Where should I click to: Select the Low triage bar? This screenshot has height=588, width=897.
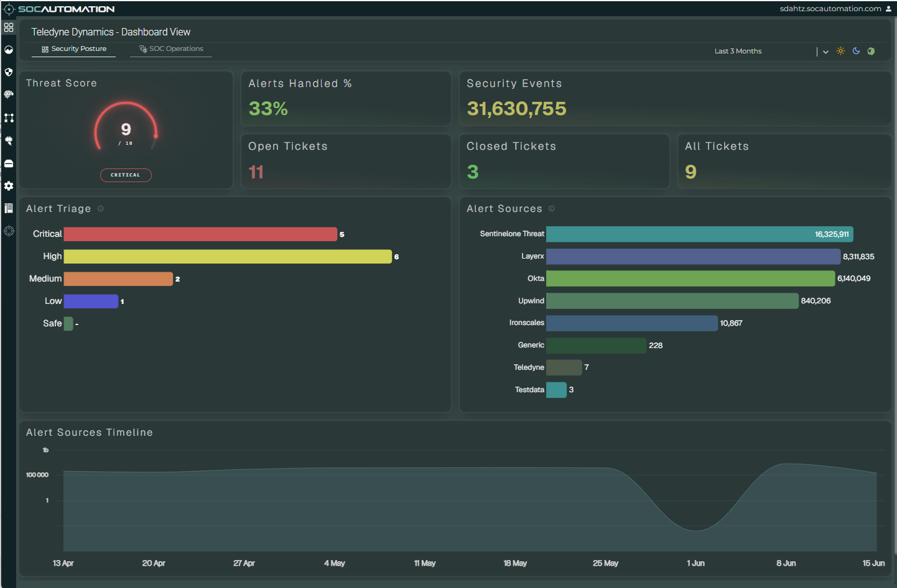tap(91, 301)
